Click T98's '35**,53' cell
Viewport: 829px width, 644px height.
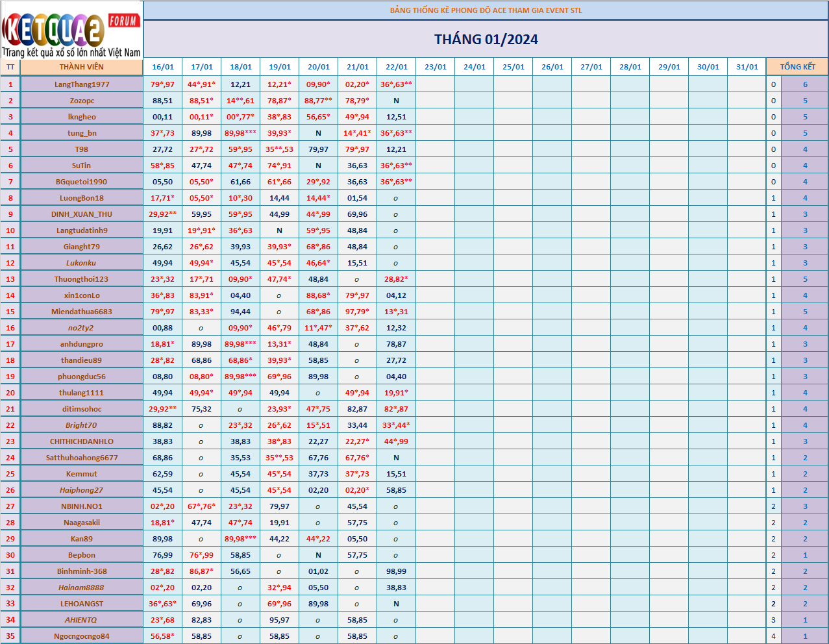280,149
